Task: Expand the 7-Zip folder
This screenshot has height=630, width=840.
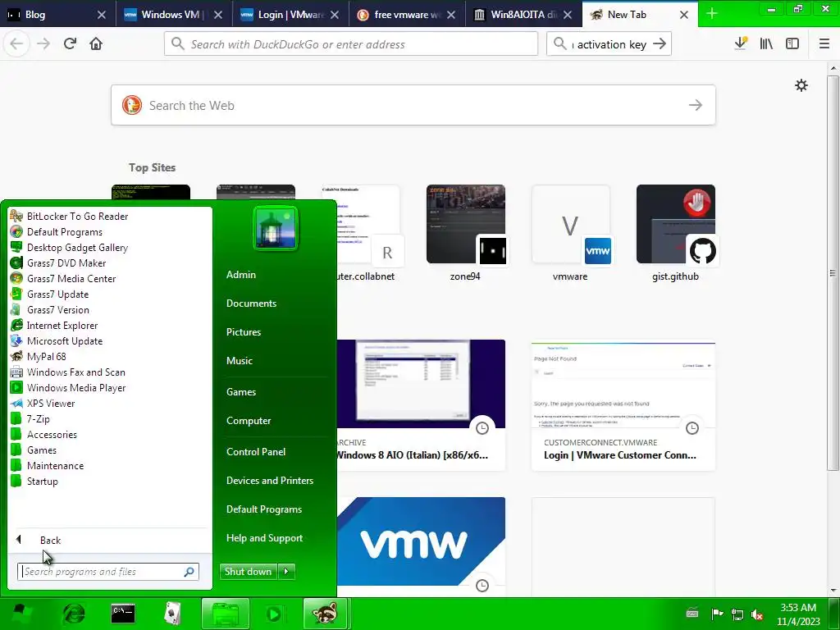Action: pos(30,418)
